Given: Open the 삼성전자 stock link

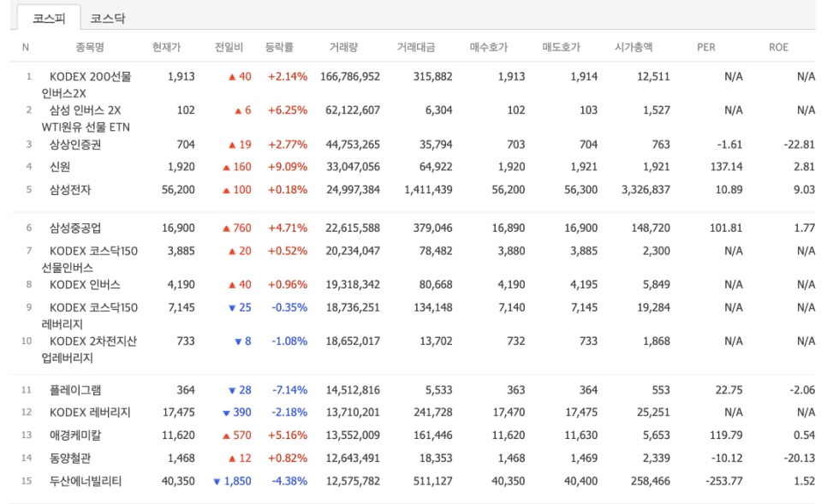Looking at the screenshot, I should click(x=70, y=189).
